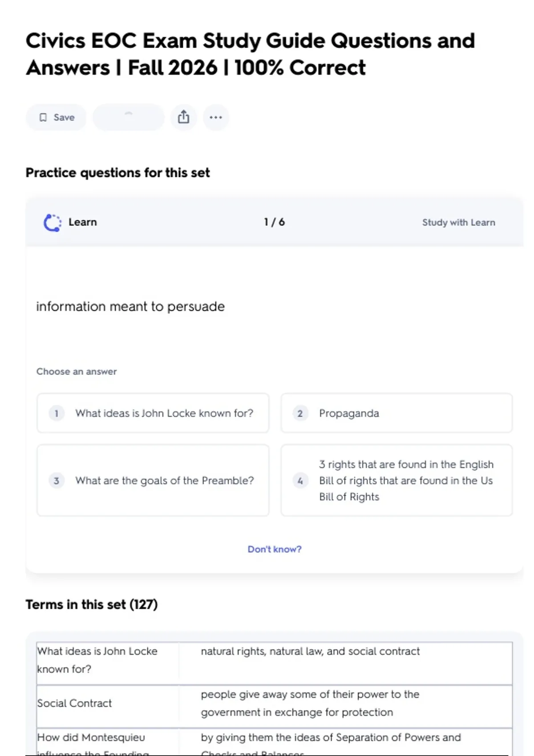
Task: Open the share icon button
Action: pyautogui.click(x=183, y=117)
